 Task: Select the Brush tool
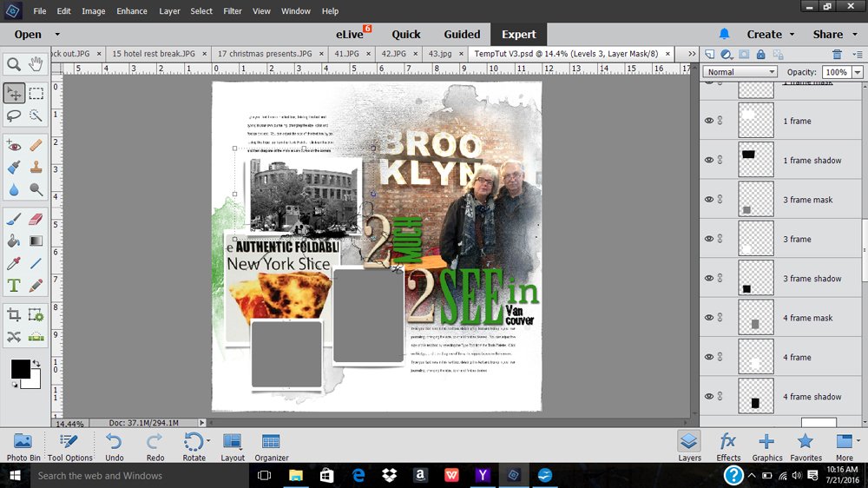14,220
